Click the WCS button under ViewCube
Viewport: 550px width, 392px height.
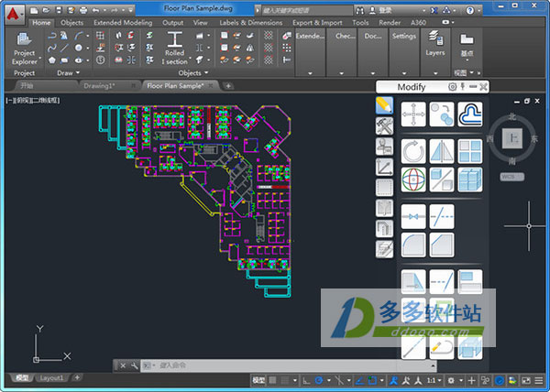click(511, 177)
